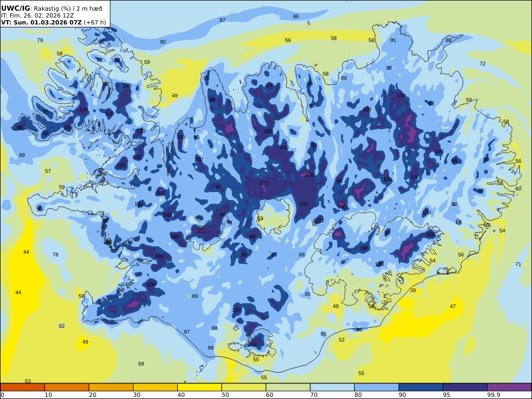Viewport: 532px width, 399px height.
Task: Select the purple above-99.9 legend swatch
Action: 509,387
